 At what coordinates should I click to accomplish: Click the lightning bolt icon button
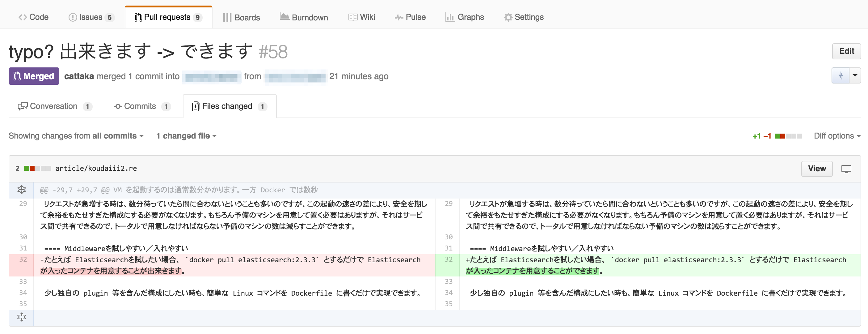pyautogui.click(x=841, y=75)
